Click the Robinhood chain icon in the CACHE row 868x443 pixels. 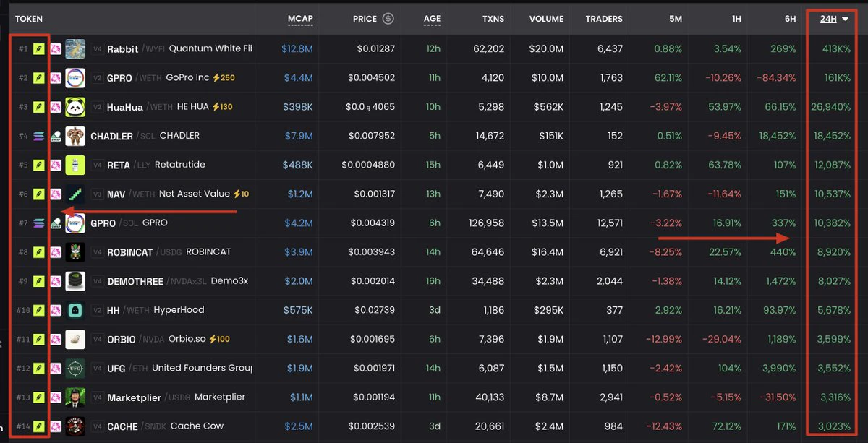(39, 426)
